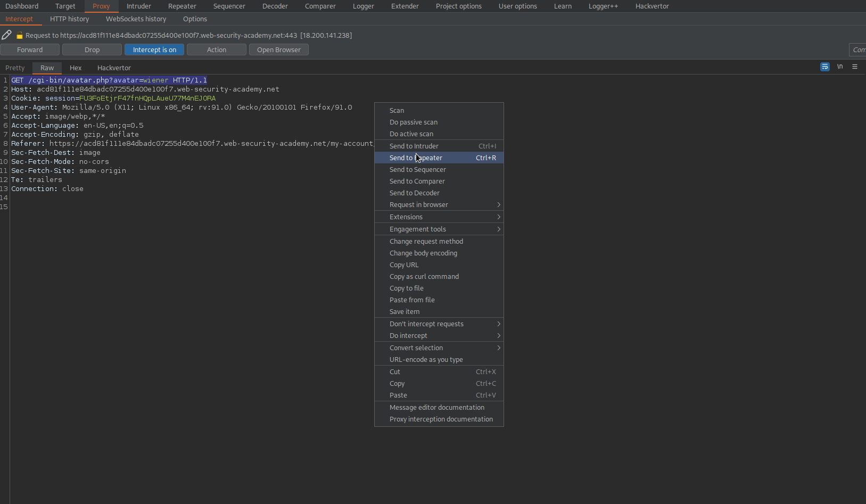Expand Don't intercept requests submenu
The height and width of the screenshot is (504, 866).
tap(439, 324)
